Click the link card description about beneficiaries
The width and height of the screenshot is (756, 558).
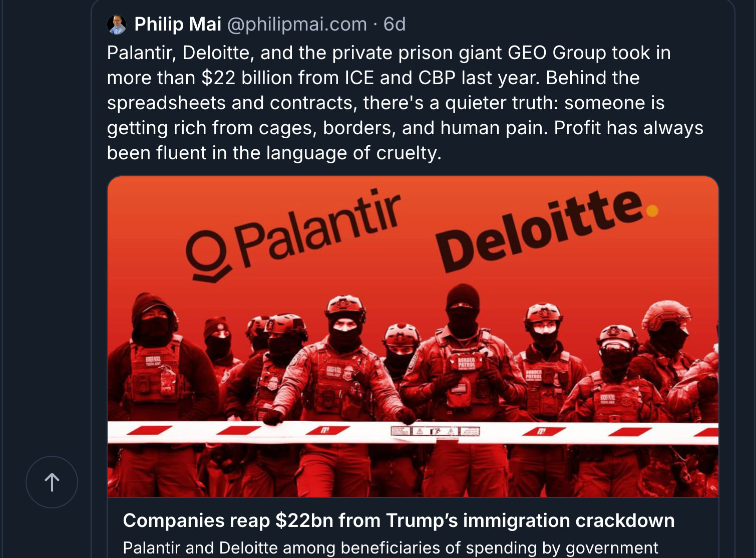coord(391,547)
